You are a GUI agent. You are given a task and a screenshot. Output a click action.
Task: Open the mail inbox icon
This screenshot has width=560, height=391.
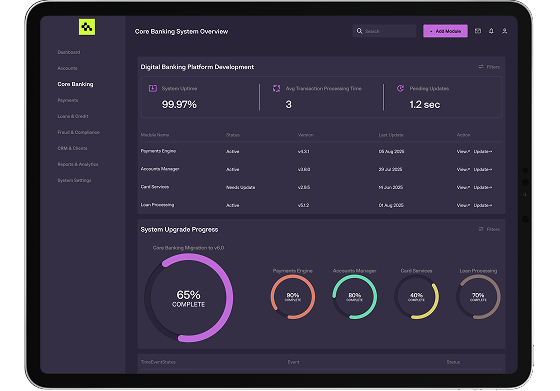coord(478,31)
